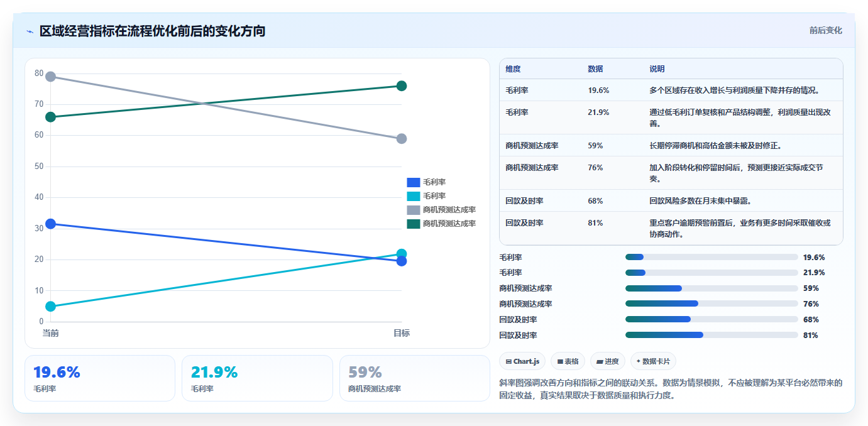Select the dark green data point at 目标
This screenshot has width=868, height=426.
tap(402, 86)
